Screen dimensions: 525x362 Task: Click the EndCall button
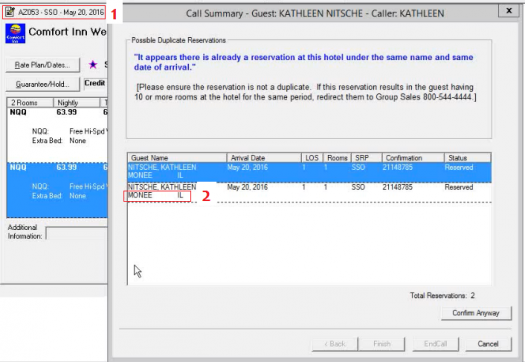coord(435,344)
